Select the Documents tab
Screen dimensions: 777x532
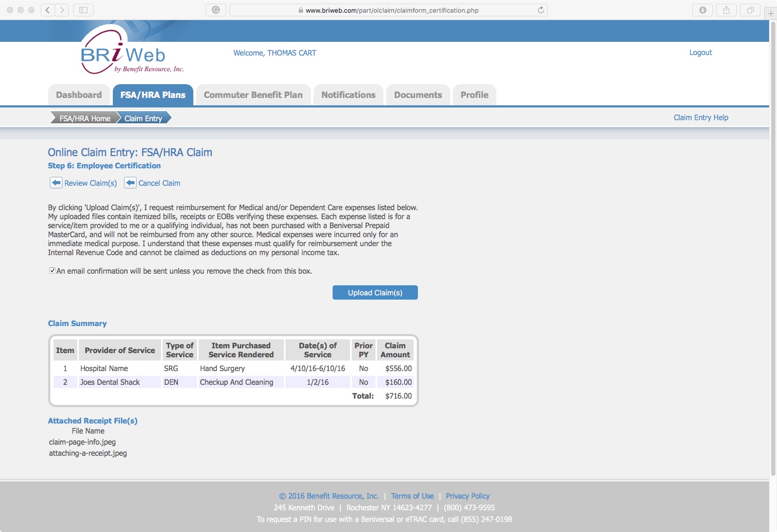click(x=417, y=95)
